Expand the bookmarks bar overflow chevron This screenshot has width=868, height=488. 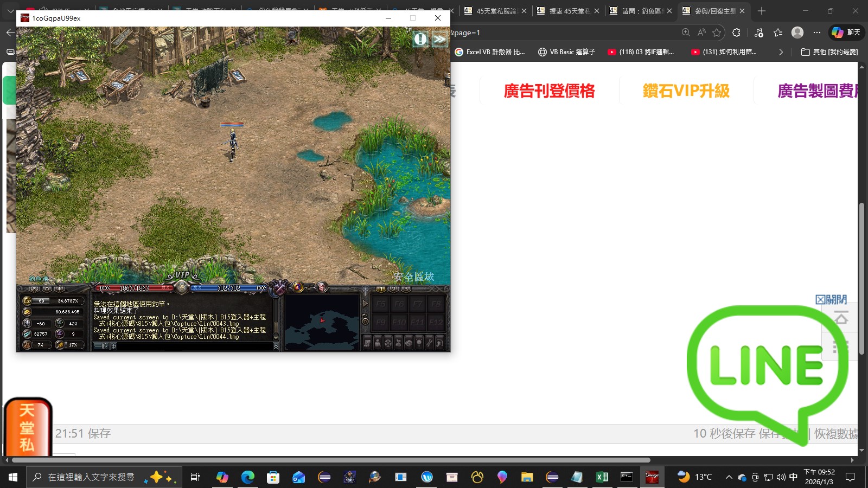tap(781, 52)
